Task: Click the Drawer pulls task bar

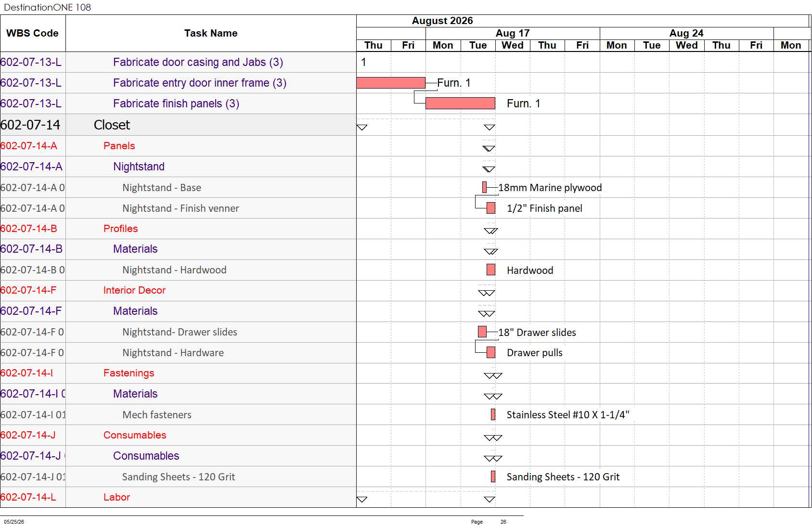Action: coord(491,352)
